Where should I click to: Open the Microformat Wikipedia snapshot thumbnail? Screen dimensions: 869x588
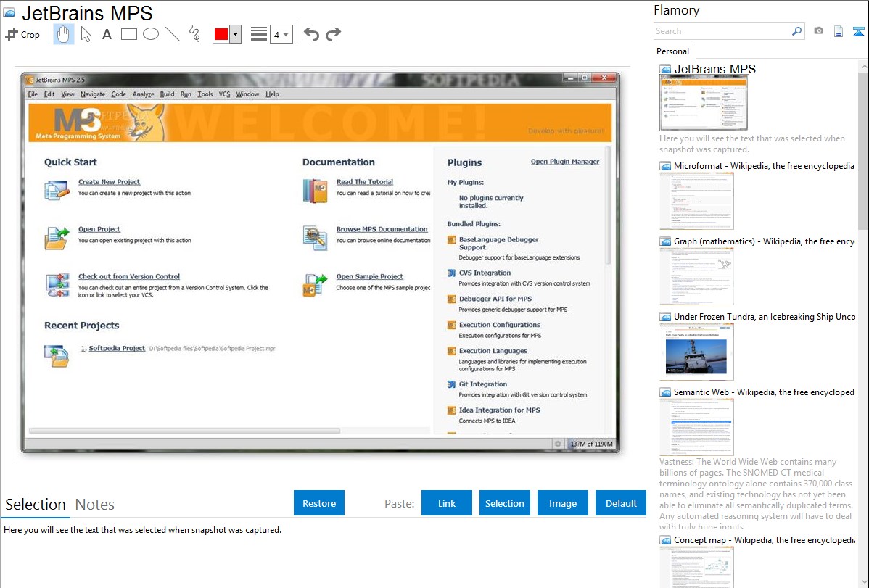pos(696,201)
